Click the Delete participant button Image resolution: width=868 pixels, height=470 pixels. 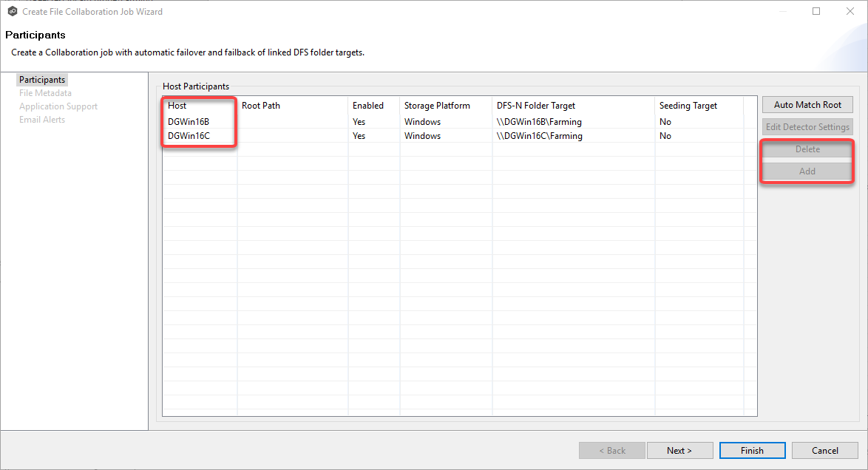pyautogui.click(x=807, y=149)
